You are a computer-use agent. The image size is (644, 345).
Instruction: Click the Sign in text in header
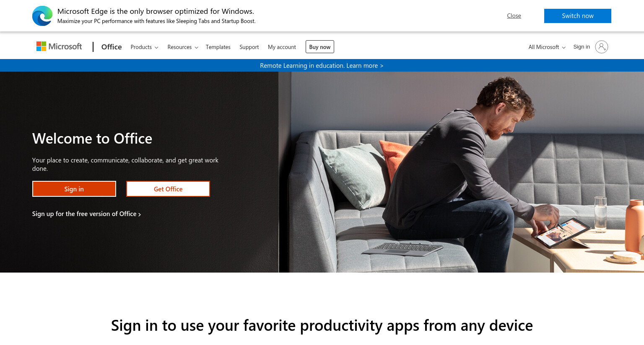582,47
